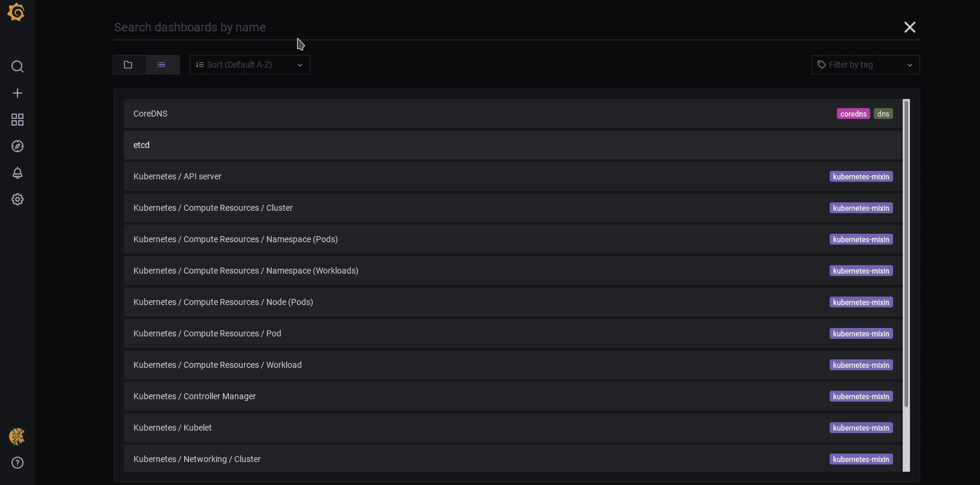
Task: Open Compute Resources / Namespace (Pods) dashboard
Action: (513, 239)
